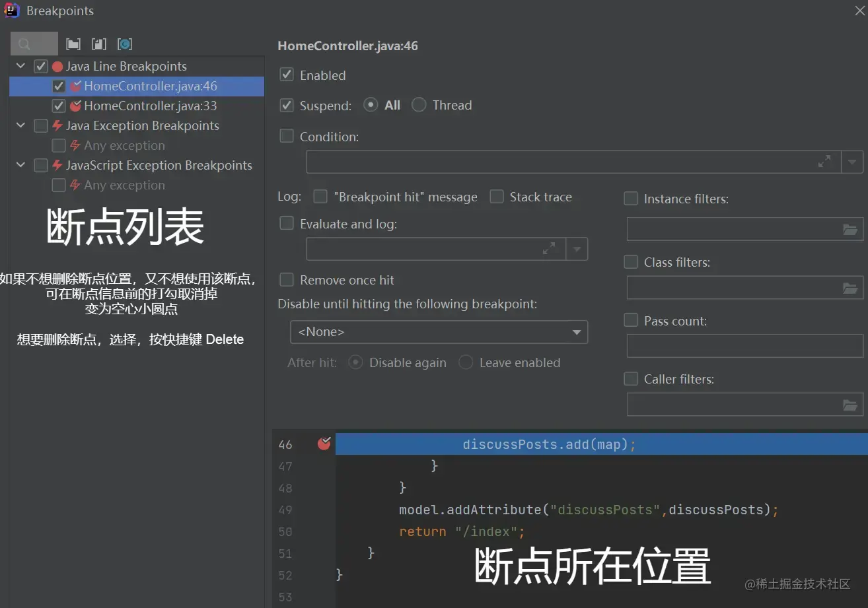Open the Instance filters folder browser icon

[851, 230]
